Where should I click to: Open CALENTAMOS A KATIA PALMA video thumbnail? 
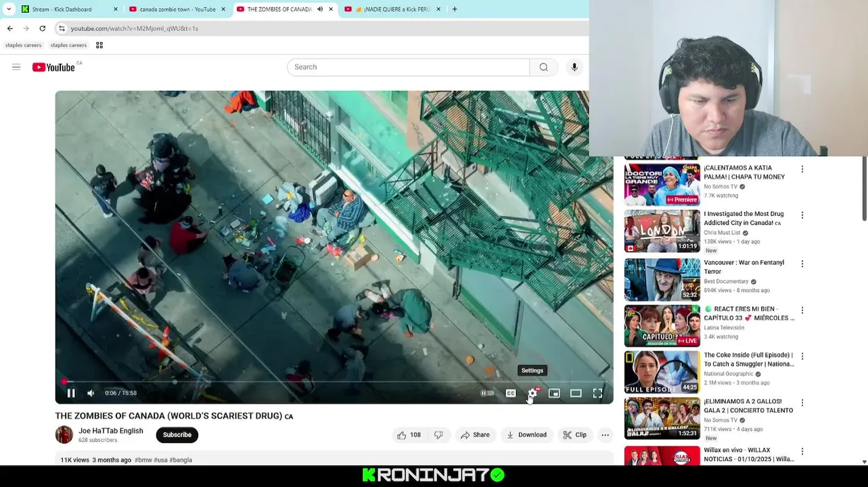click(x=662, y=185)
